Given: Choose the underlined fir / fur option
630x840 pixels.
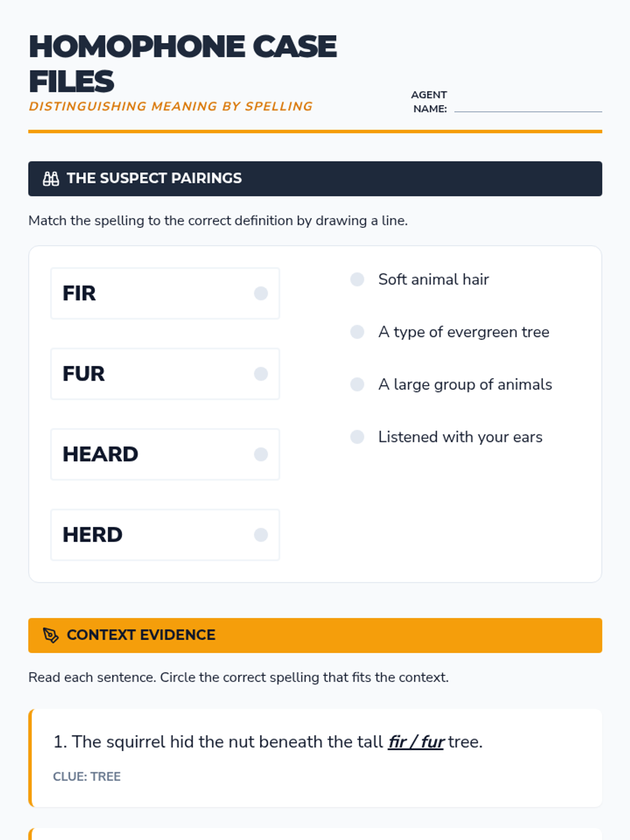Looking at the screenshot, I should [416, 742].
